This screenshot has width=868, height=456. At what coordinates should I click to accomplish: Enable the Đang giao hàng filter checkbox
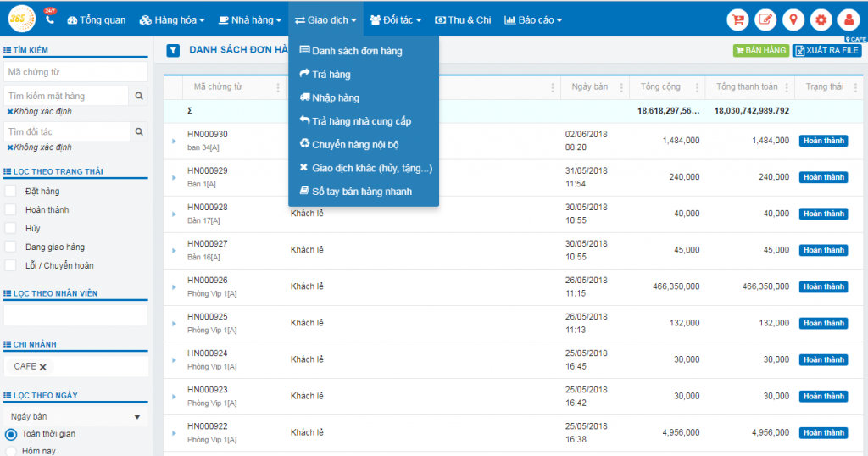point(10,247)
